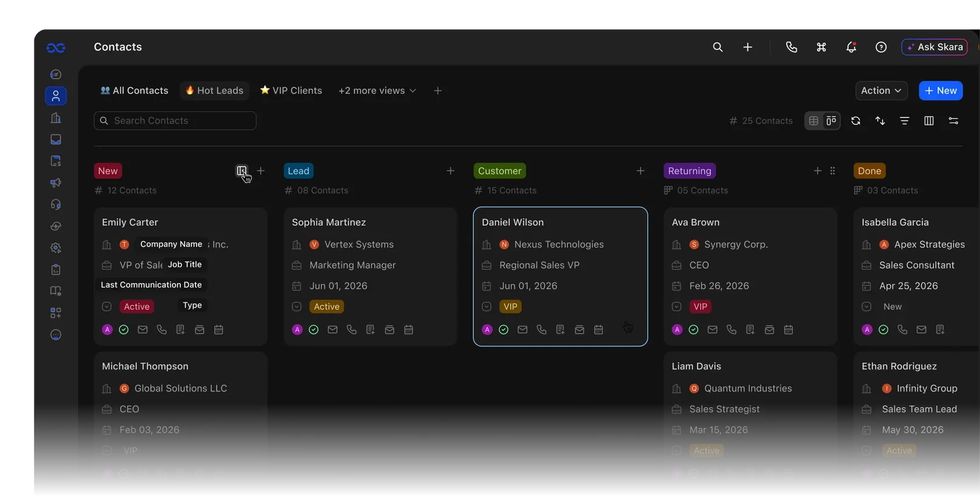The width and height of the screenshot is (980, 496).
Task: Open the manage columns icon
Action: [929, 121]
